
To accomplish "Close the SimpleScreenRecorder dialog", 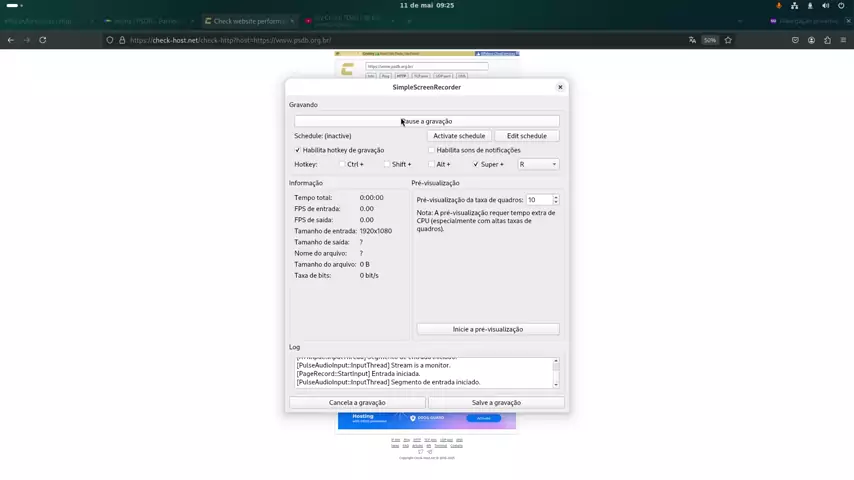I will coord(560,87).
